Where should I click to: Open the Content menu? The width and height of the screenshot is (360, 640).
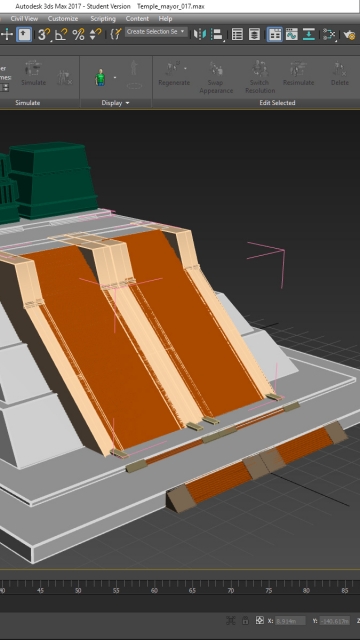[x=137, y=18]
